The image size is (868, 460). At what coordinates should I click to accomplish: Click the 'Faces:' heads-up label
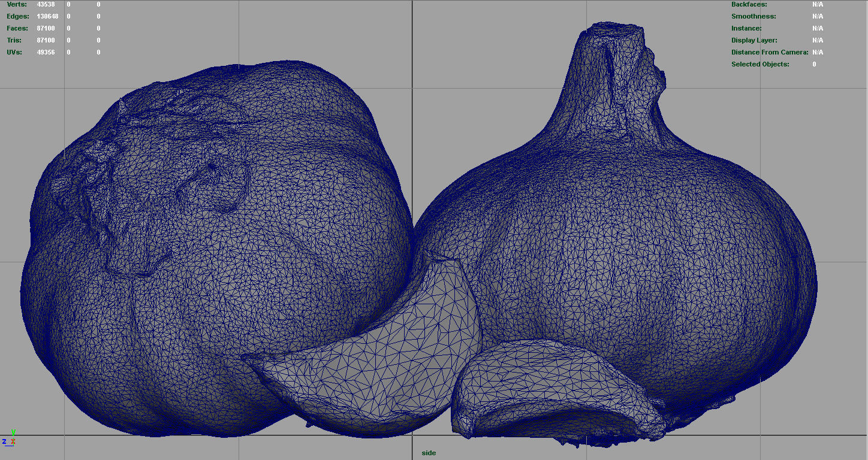[x=17, y=28]
